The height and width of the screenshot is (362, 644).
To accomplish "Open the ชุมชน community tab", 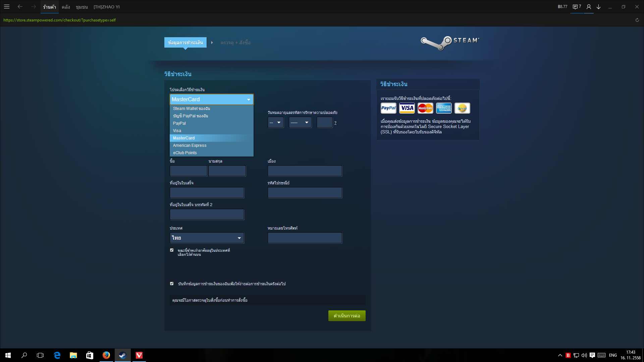I will pyautogui.click(x=82, y=7).
